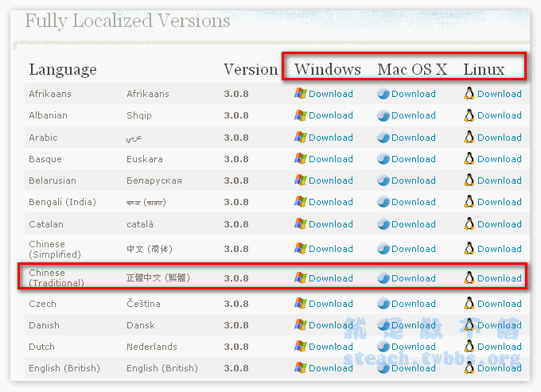This screenshot has height=392, width=541.
Task: Download Danish version for Linux
Action: pyautogui.click(x=500, y=325)
